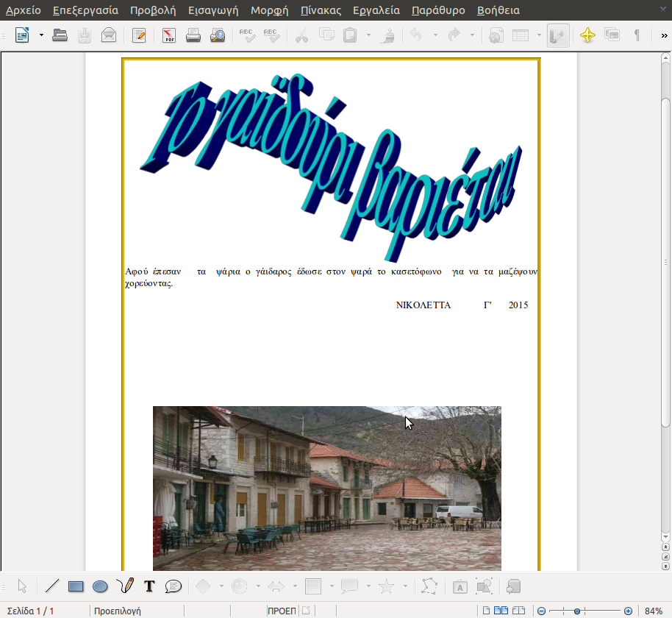
Task: Open the stars shapes dropdown arrow
Action: tap(405, 586)
